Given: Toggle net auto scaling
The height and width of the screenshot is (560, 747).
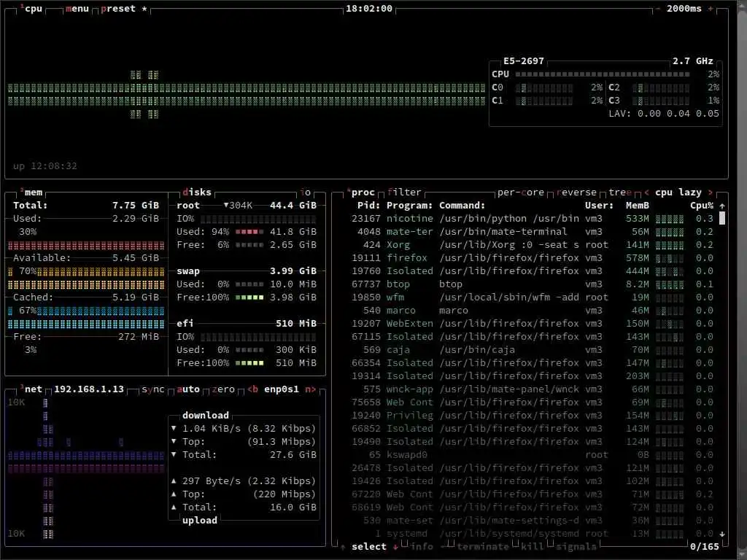Looking at the screenshot, I should tap(188, 389).
